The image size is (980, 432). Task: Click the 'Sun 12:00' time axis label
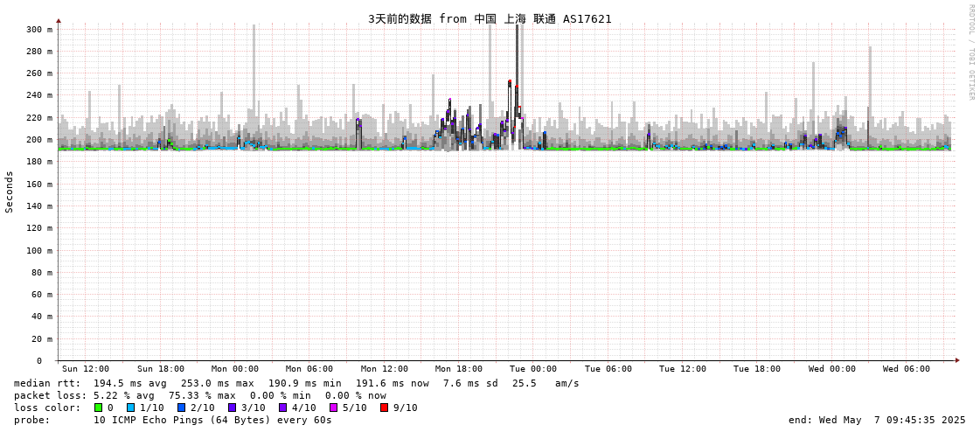[86, 369]
